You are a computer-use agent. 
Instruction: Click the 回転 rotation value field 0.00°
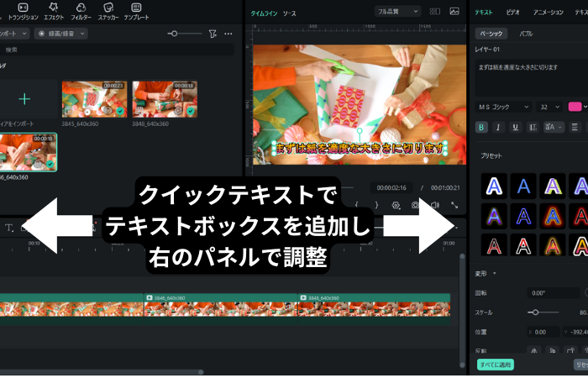(x=554, y=293)
